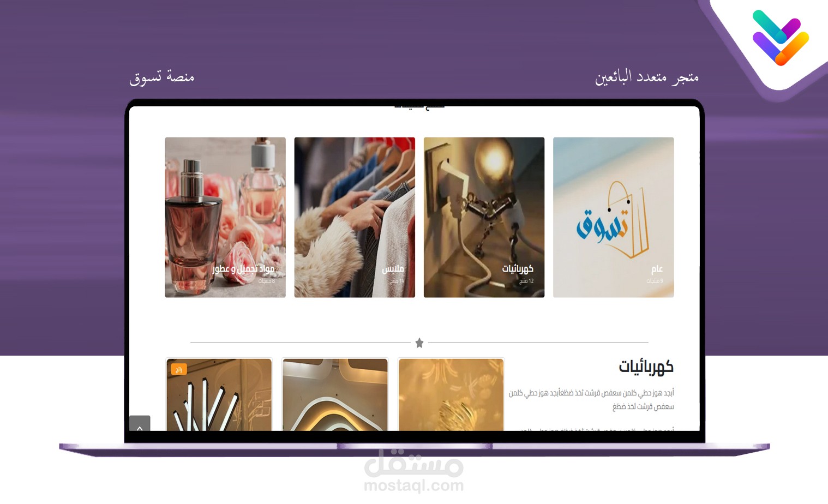828x504 pixels.
Task: Click the كهربائيات section heading
Action: tap(646, 367)
